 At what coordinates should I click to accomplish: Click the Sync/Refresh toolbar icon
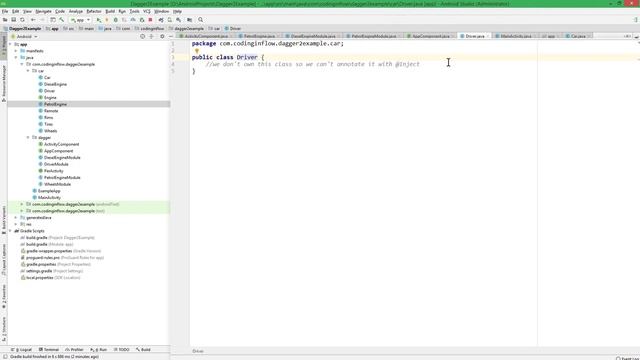tap(22, 20)
